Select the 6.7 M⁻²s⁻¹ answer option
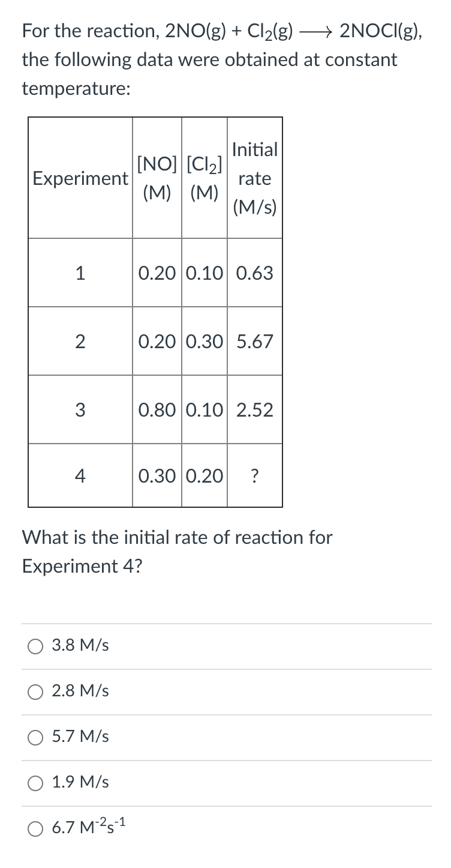Image resolution: width=451 pixels, height=868 pixels. (x=35, y=828)
